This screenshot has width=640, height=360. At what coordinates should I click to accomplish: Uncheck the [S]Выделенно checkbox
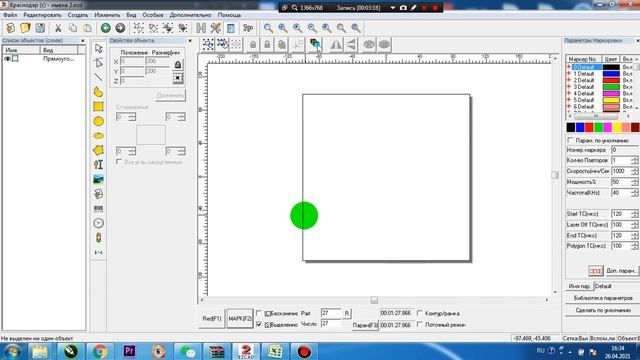[259, 324]
